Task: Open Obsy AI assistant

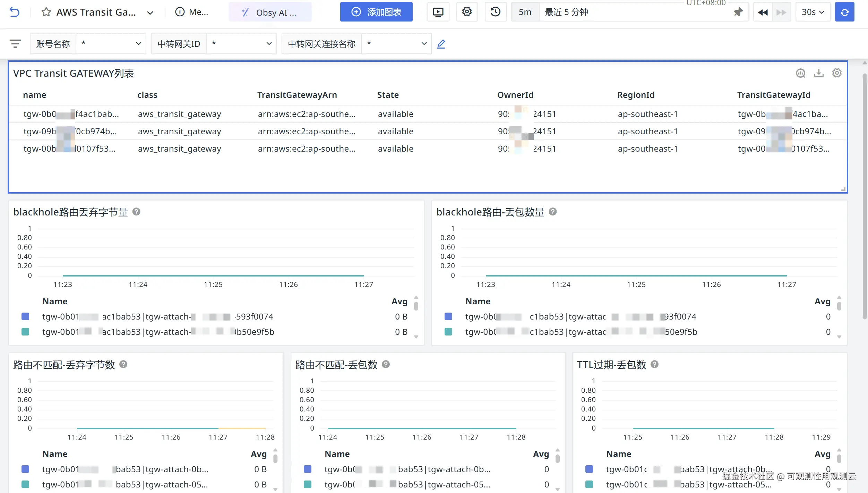Action: coord(270,12)
